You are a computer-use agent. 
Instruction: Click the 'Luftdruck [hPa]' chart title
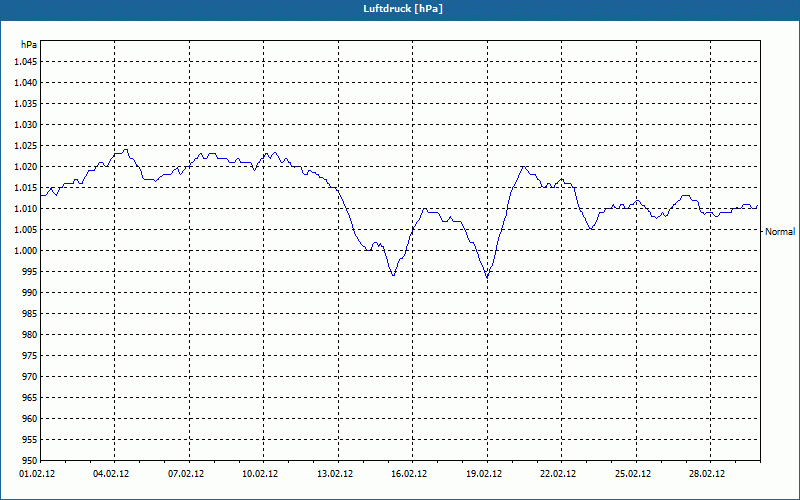click(403, 9)
